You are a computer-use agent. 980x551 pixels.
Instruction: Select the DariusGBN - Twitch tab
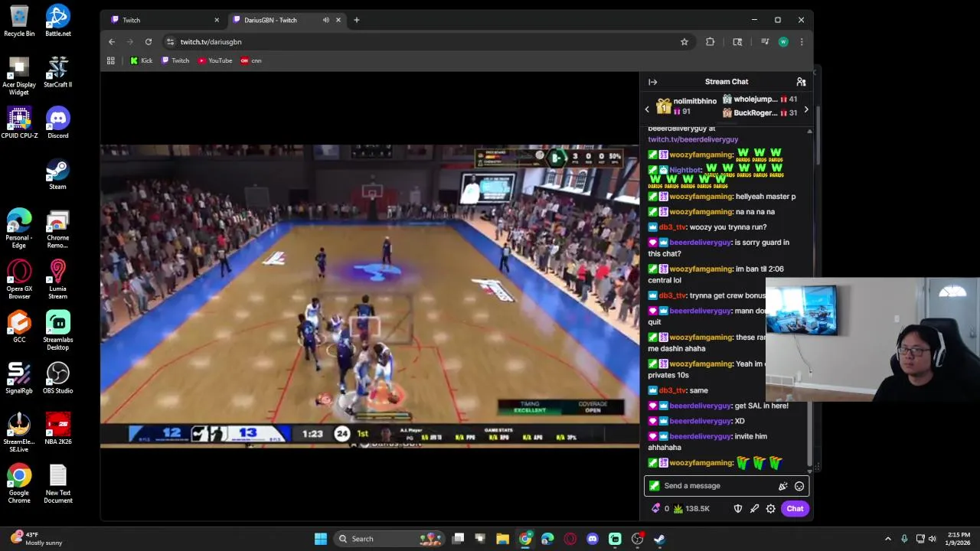tap(287, 20)
